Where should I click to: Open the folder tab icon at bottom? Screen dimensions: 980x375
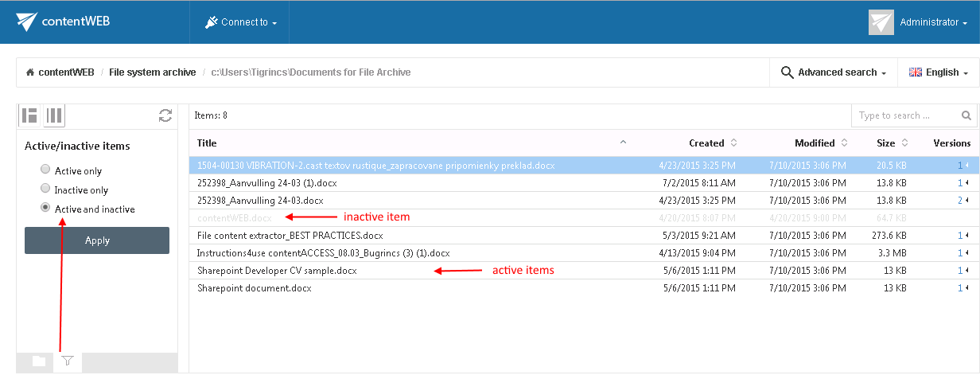point(39,361)
